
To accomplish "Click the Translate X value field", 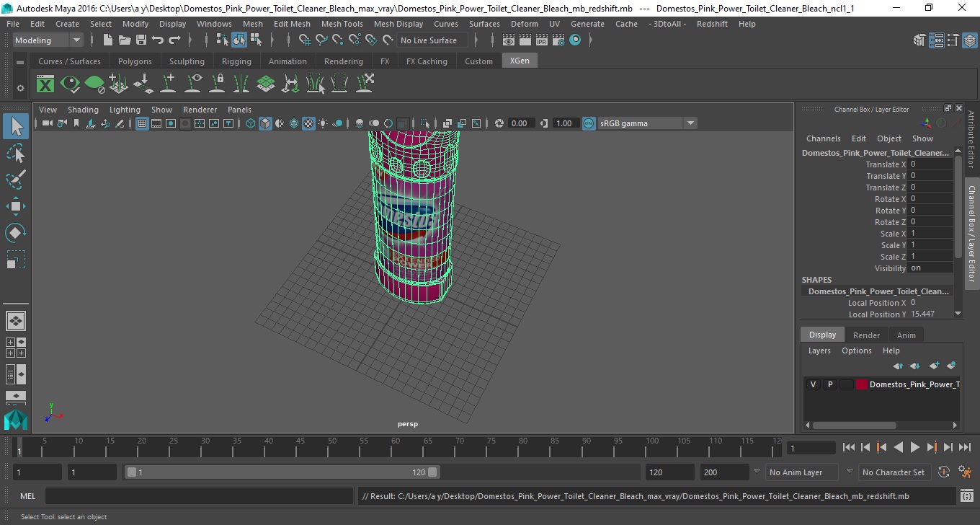I will 930,164.
